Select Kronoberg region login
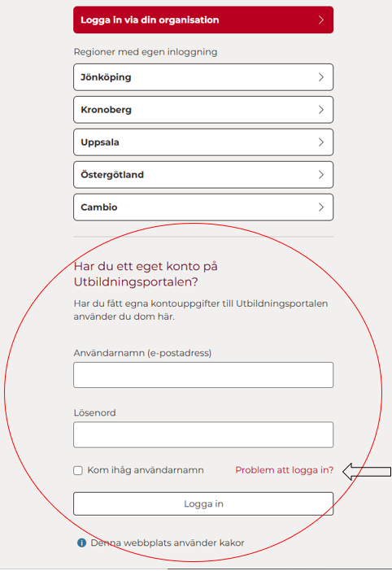 pyautogui.click(x=203, y=110)
